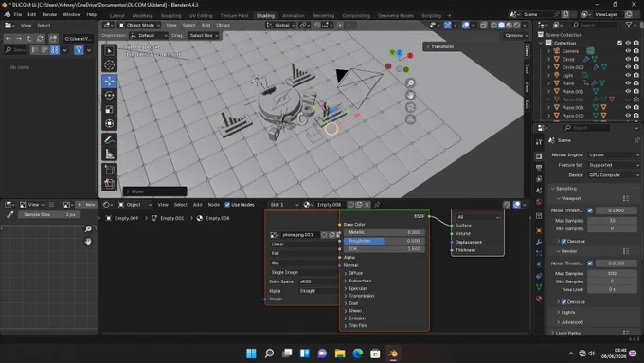Click the pin icon in node editor header

(377, 205)
